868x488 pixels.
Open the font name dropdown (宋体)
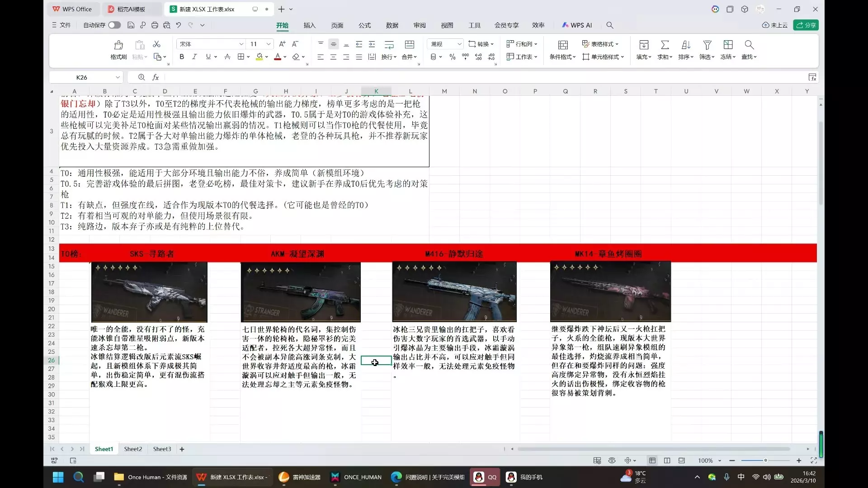(x=241, y=44)
